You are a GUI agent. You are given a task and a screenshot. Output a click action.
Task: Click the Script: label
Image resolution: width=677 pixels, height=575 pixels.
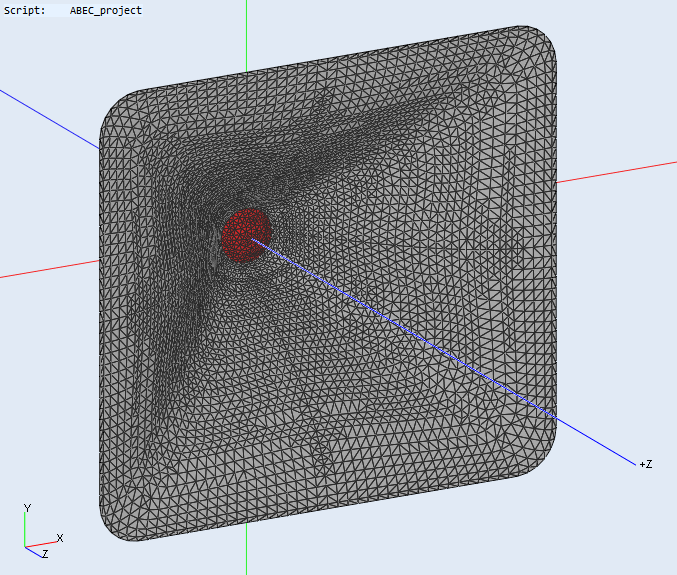[25, 10]
